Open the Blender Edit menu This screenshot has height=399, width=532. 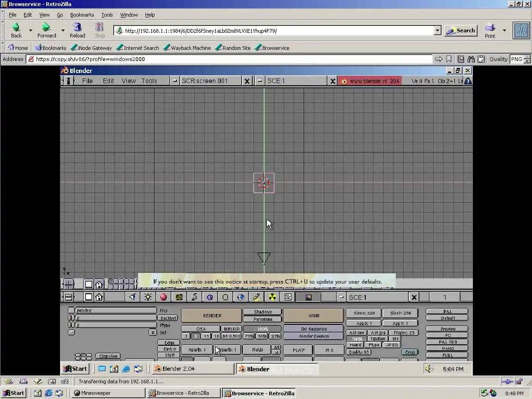point(108,81)
